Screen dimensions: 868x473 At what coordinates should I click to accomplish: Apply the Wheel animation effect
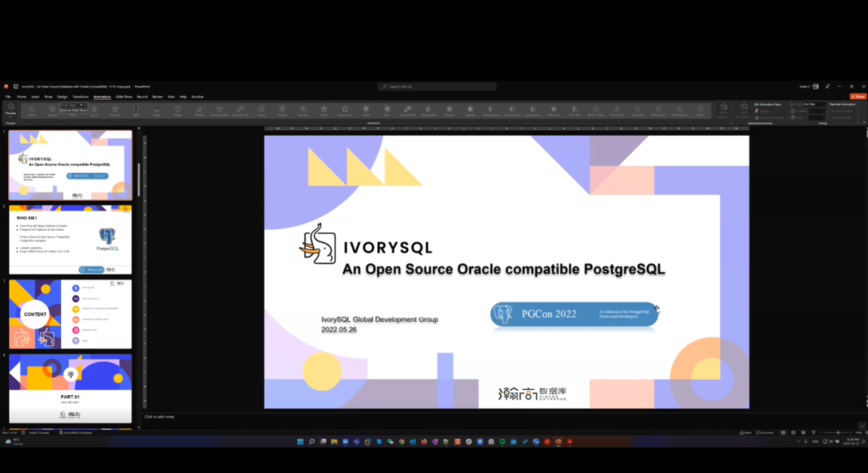(199, 111)
